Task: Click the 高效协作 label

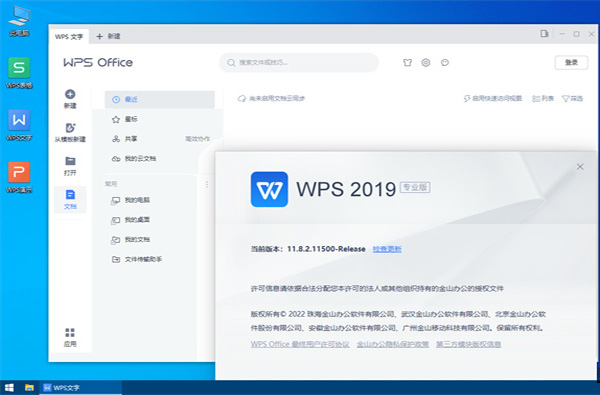Action: tap(197, 139)
